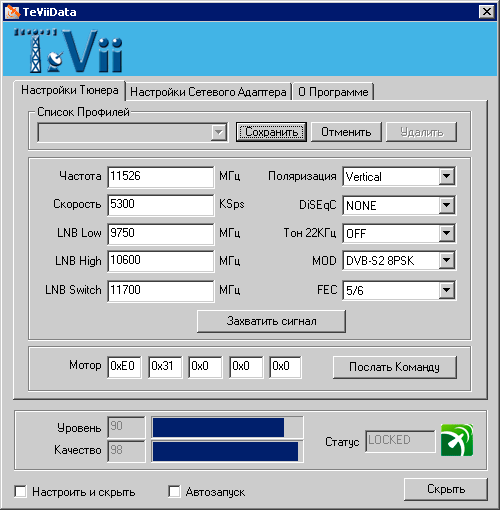Click the Мотор field containing 0xE0

click(124, 367)
